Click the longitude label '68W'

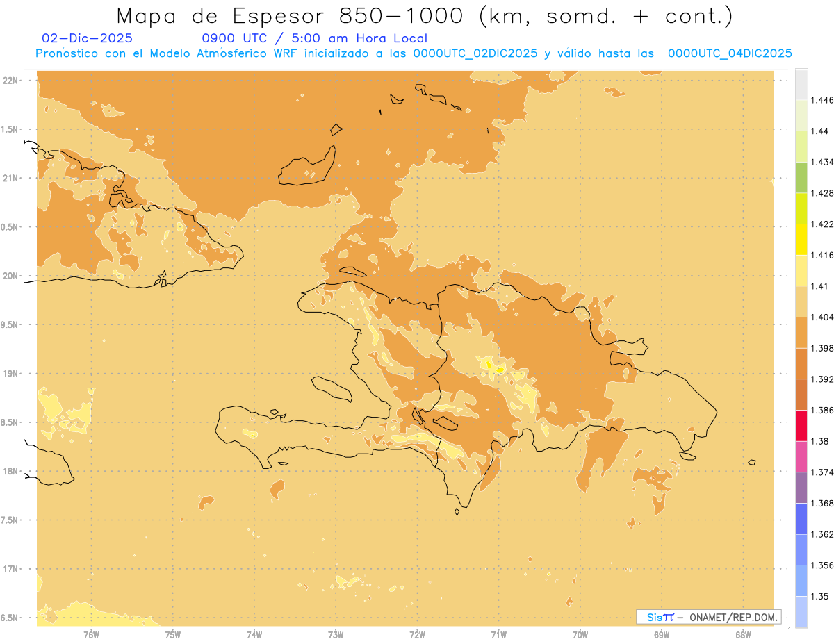[743, 634]
